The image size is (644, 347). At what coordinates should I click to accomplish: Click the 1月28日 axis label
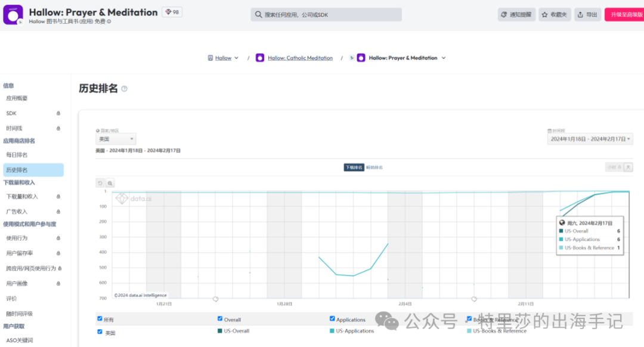(x=284, y=304)
